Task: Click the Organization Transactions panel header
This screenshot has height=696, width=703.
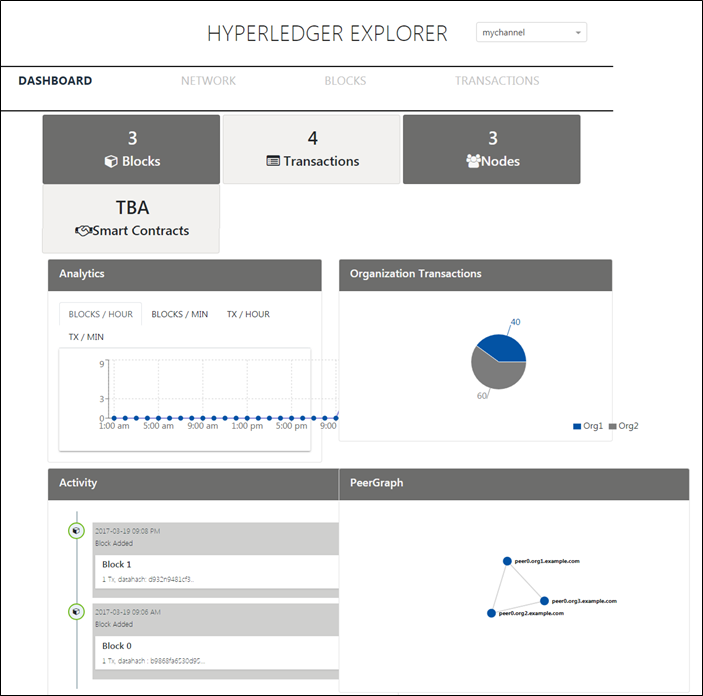Action: 475,275
